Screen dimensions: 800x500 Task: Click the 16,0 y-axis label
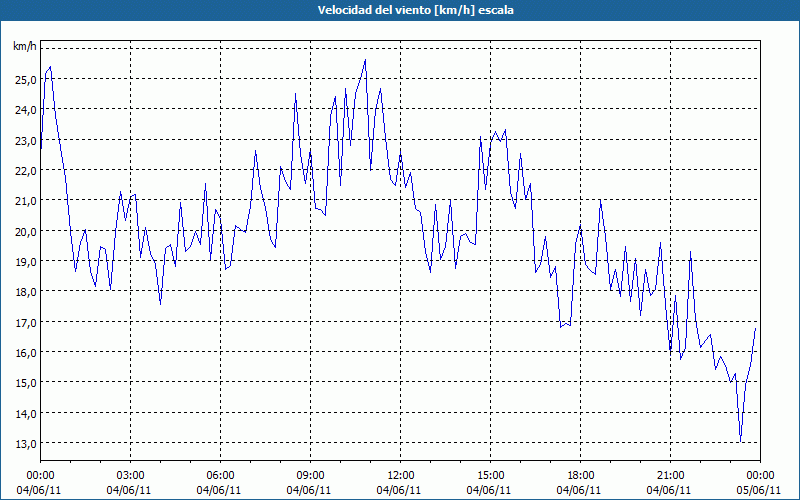pos(27,353)
